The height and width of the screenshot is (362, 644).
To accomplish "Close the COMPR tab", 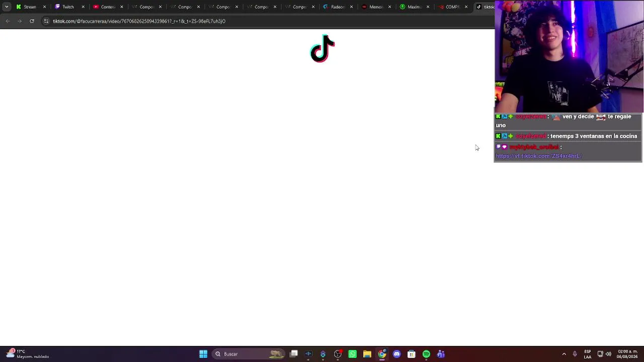I will [x=466, y=7].
